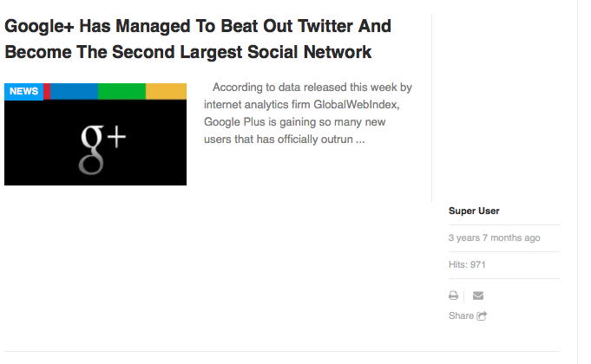This screenshot has height=364, width=591.
Task: Click the 'Hits: 971' counter
Action: [467, 264]
